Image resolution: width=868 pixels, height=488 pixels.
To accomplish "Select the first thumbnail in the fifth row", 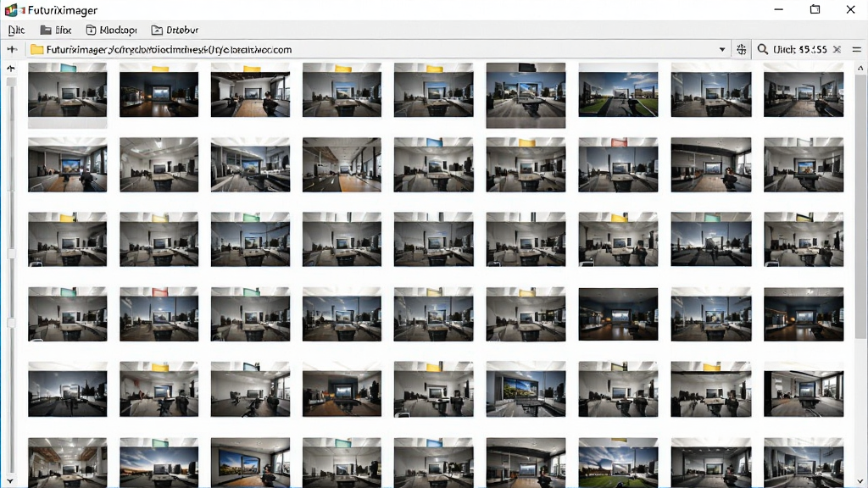I will coord(68,390).
